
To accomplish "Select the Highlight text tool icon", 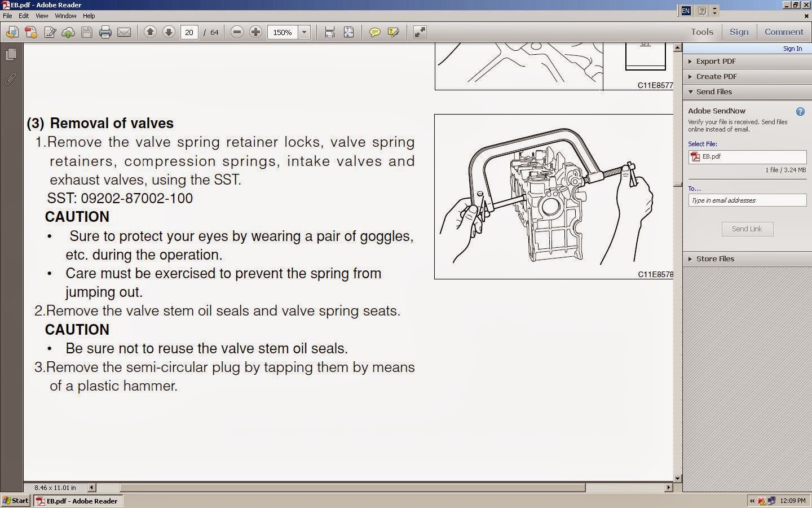I will [393, 32].
